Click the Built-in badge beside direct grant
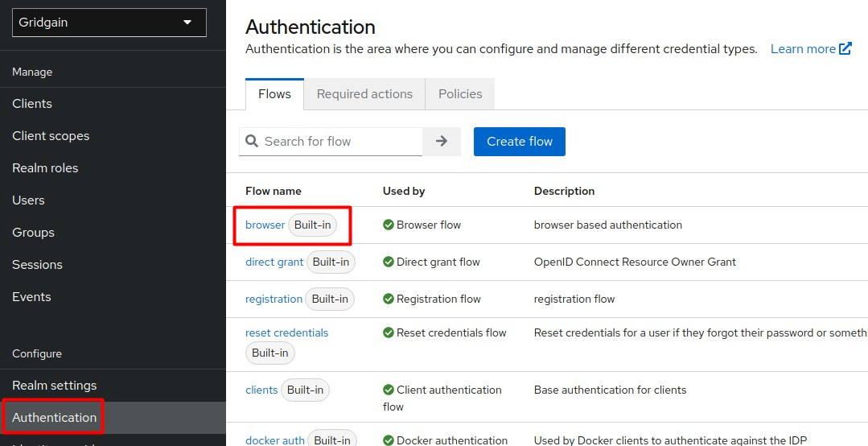 coord(331,262)
